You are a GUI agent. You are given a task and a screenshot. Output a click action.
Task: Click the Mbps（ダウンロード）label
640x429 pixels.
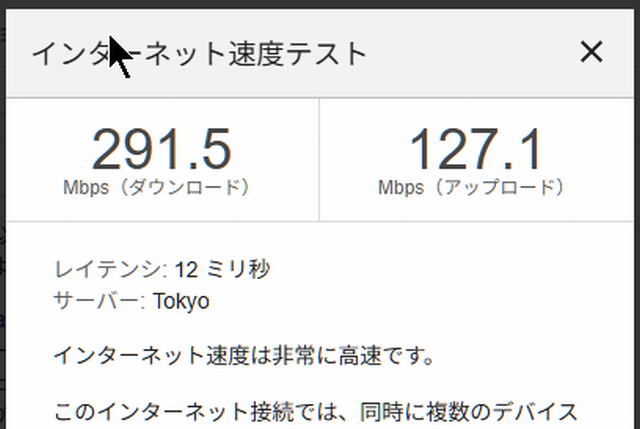(156, 187)
